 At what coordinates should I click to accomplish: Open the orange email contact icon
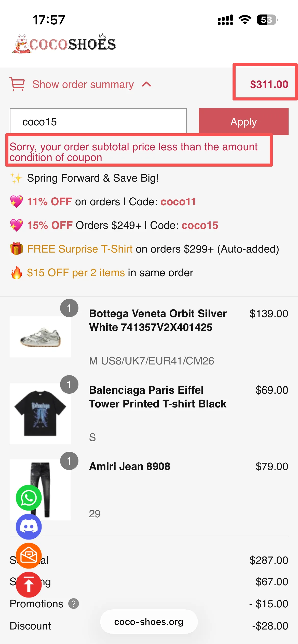point(29,555)
